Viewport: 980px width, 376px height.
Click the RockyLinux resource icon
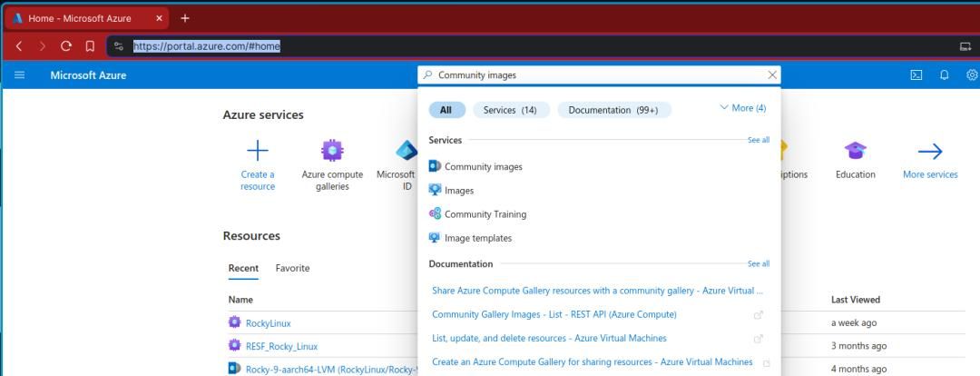tap(234, 322)
